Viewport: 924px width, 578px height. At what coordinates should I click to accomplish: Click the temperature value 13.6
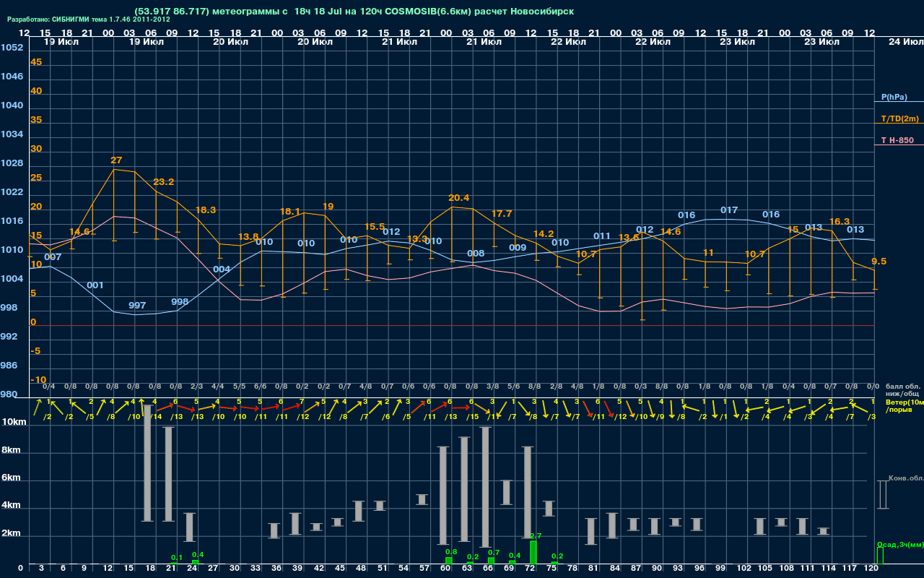click(x=628, y=238)
